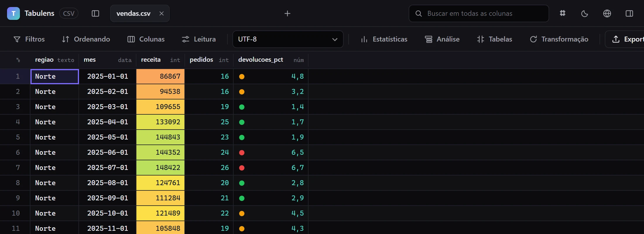Viewport: 644px width, 234px height.
Task: Select the devolucoes_pct value 2,9
Action: point(297,198)
